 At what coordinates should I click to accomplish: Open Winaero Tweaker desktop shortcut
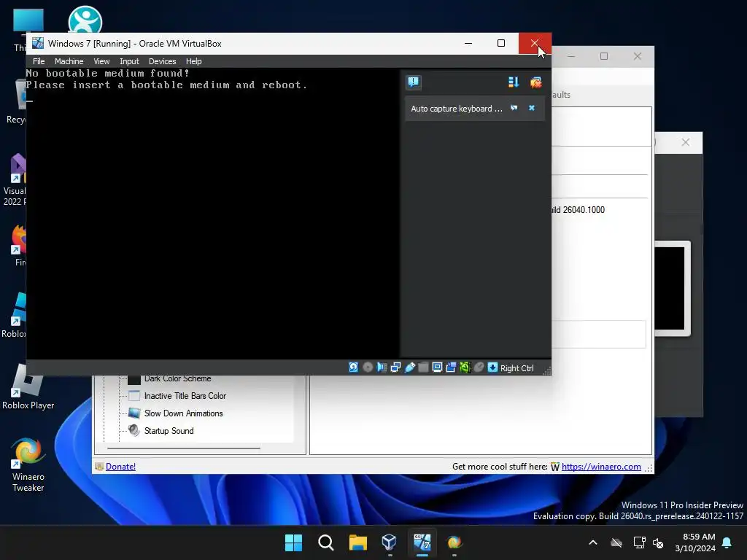(x=28, y=464)
